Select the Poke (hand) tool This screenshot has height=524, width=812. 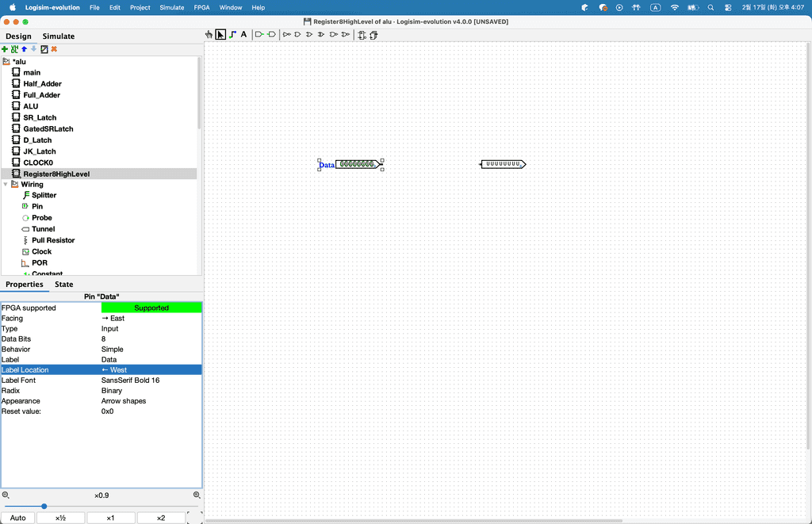209,35
